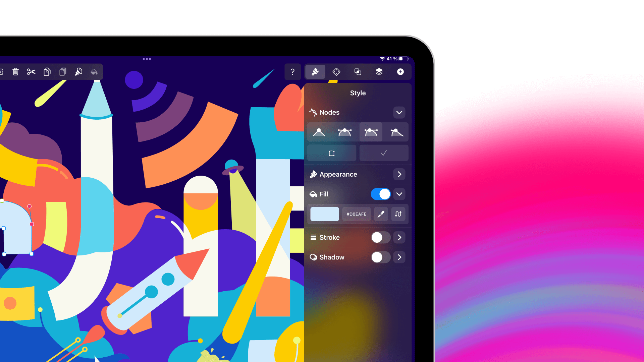Open the Layers panel icon

pos(379,72)
